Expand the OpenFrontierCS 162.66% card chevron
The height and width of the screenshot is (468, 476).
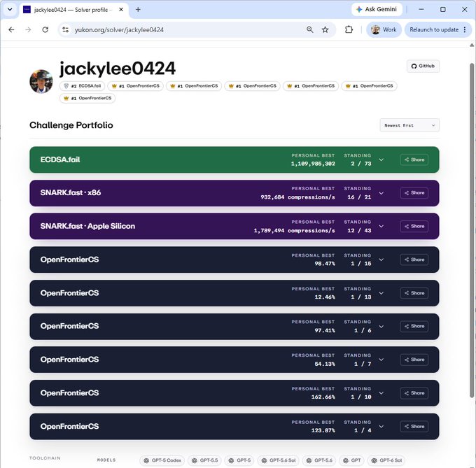pos(381,393)
